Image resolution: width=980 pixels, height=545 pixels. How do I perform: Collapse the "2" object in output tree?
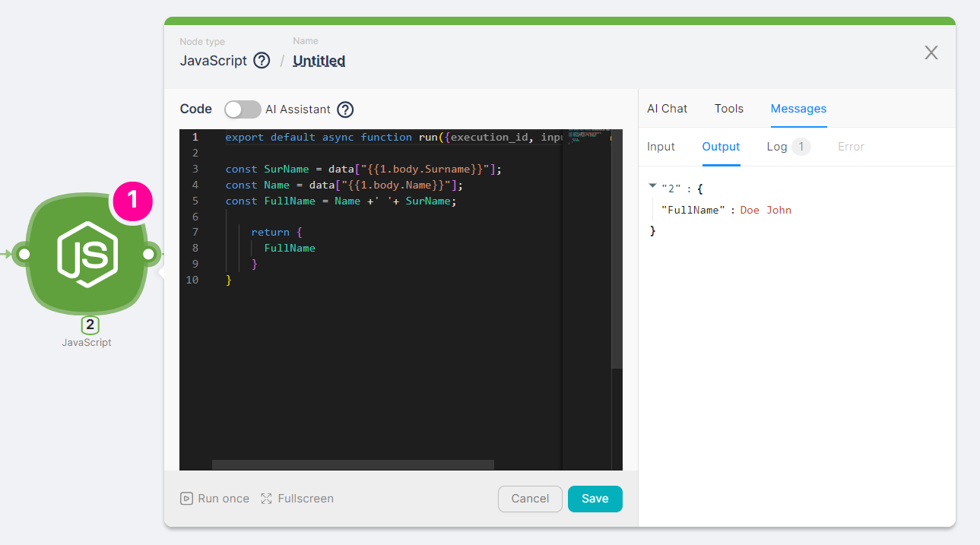652,186
